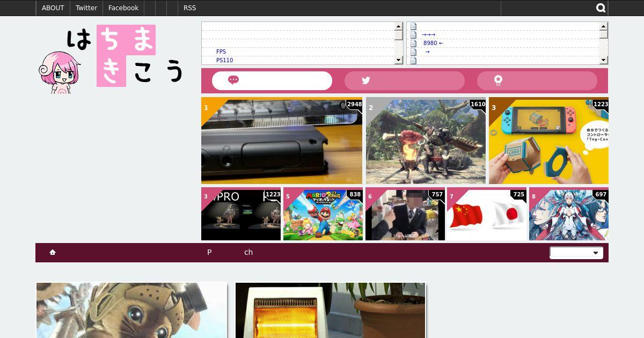Image resolution: width=644 pixels, height=338 pixels.
Task: Open the Twitter link in top bar
Action: coord(86,8)
